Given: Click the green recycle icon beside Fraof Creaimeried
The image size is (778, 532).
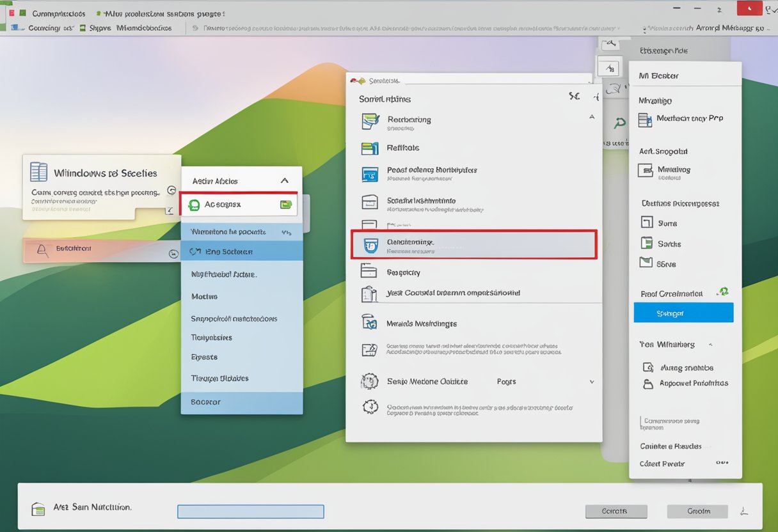Looking at the screenshot, I should (x=723, y=292).
